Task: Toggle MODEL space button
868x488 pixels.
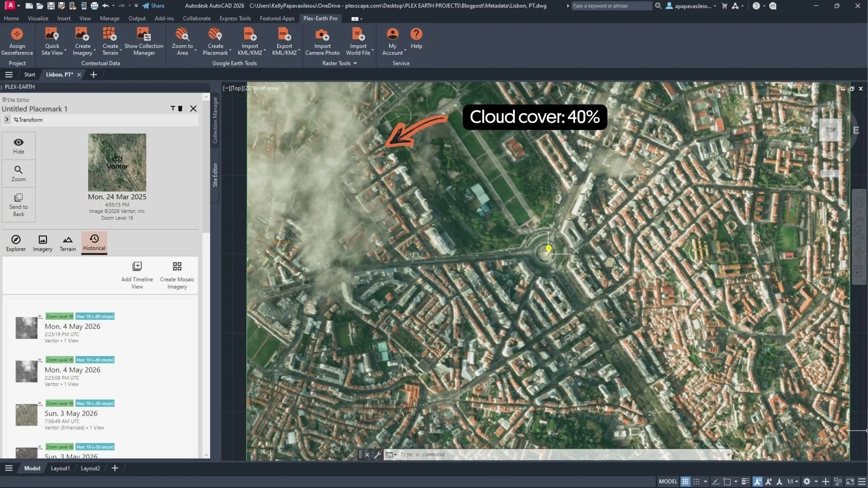Action: (x=668, y=482)
